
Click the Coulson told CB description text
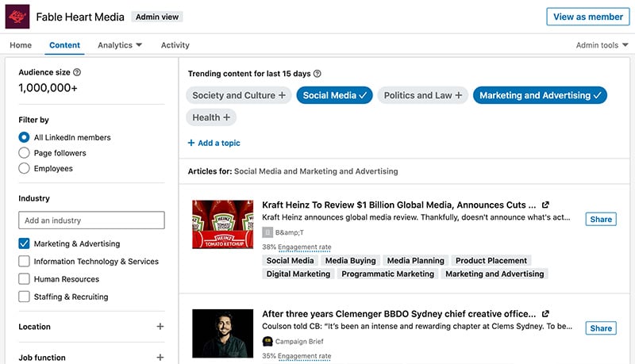(418, 327)
